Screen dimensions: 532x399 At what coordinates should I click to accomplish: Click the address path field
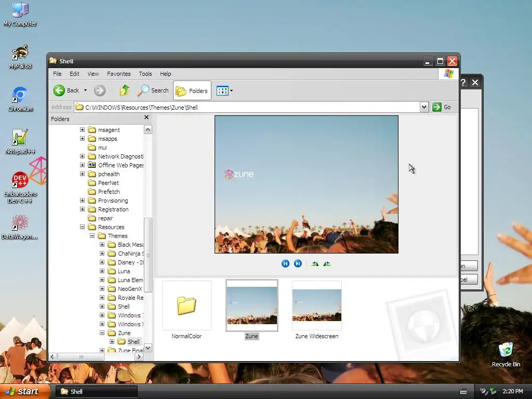tap(247, 107)
